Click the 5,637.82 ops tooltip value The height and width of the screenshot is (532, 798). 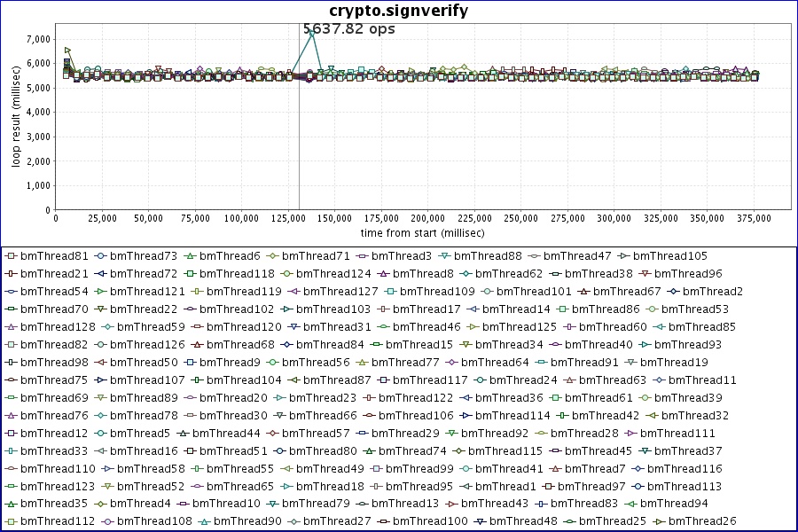point(348,28)
